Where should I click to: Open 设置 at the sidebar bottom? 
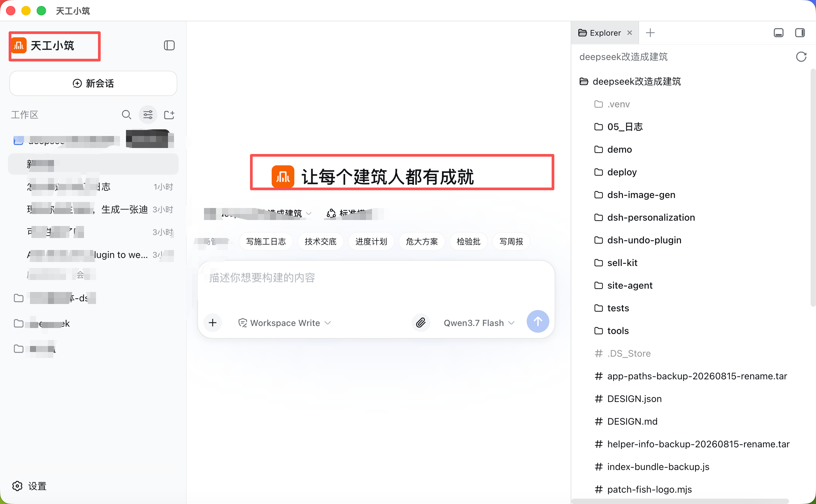click(29, 486)
